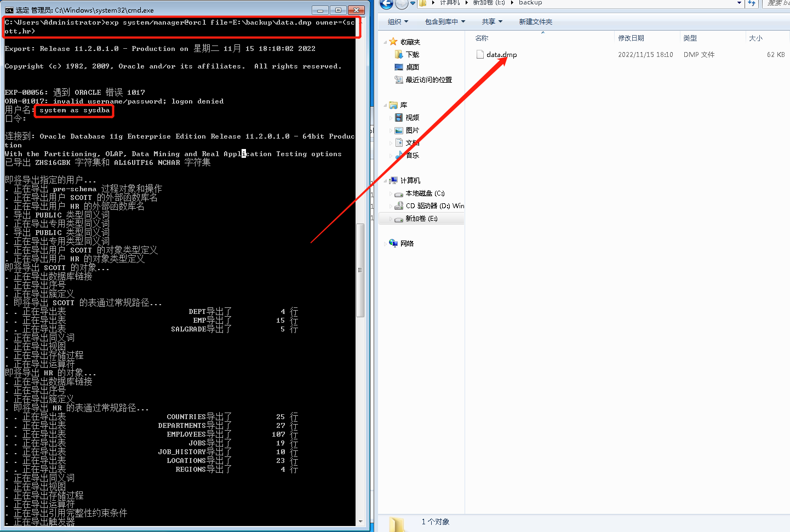Screen dimensions: 790x532
Task: Collapse the 库 tree node
Action: (x=385, y=105)
